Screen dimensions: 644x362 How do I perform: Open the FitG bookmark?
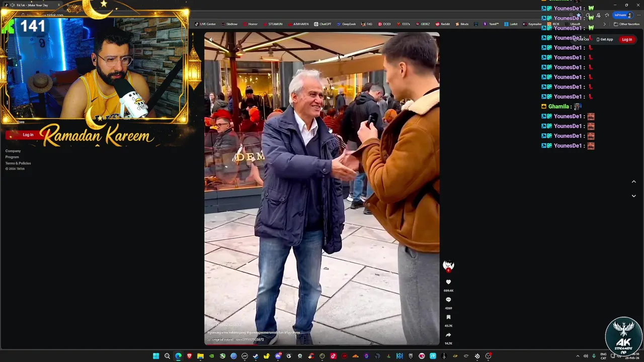[x=367, y=24]
